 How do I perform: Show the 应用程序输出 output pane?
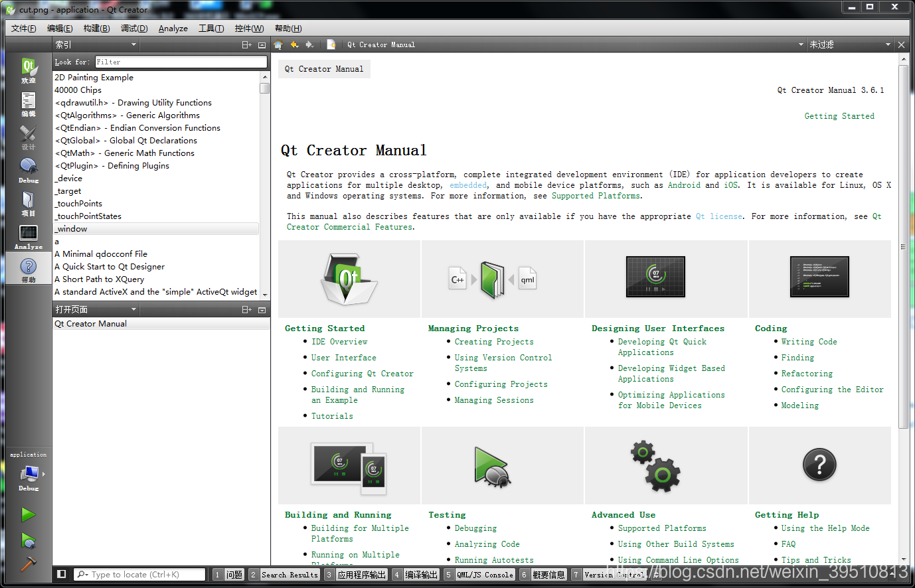click(356, 575)
